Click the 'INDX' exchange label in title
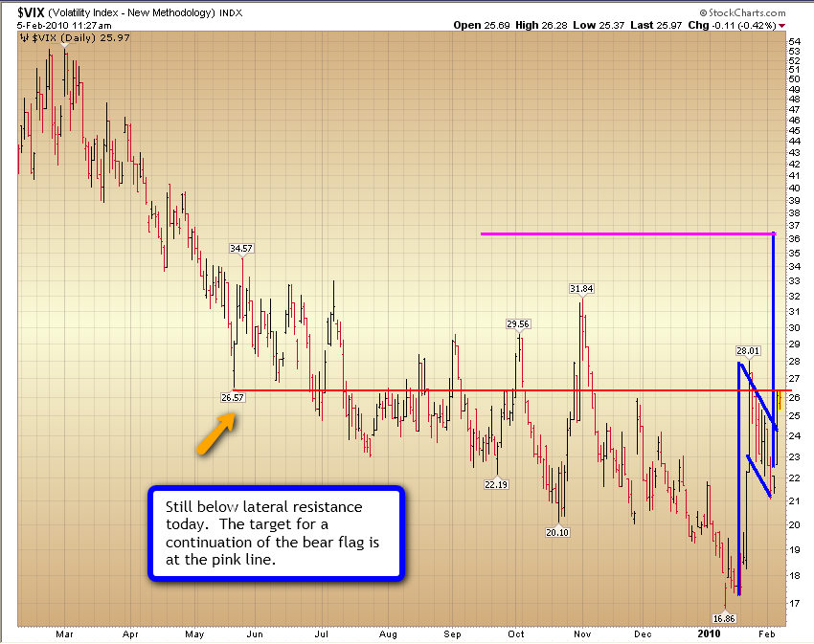The height and width of the screenshot is (644, 814). click(231, 13)
